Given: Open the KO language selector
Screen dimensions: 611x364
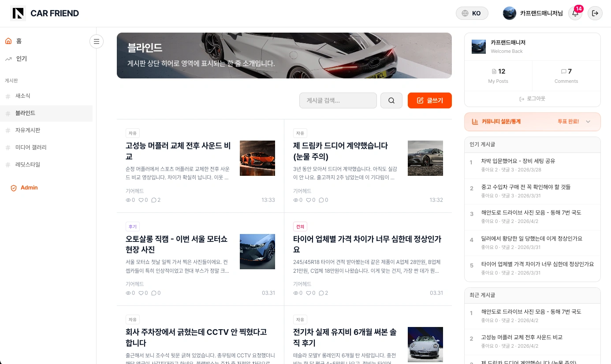Looking at the screenshot, I should point(472,13).
